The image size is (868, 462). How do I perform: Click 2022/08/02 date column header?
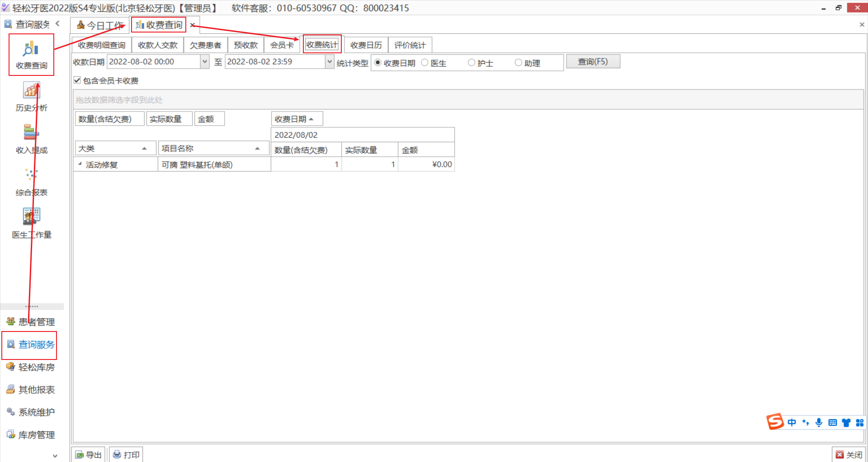pos(363,135)
